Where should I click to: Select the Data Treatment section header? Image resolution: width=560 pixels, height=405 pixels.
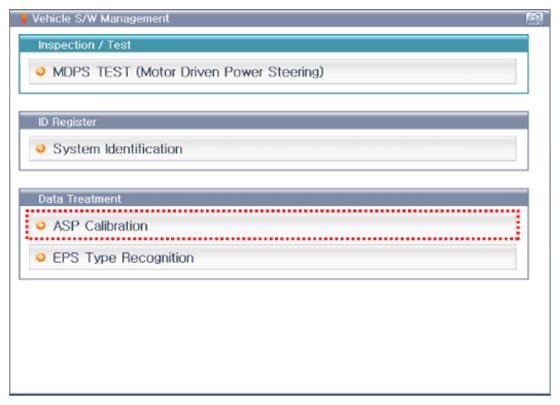coord(274,198)
